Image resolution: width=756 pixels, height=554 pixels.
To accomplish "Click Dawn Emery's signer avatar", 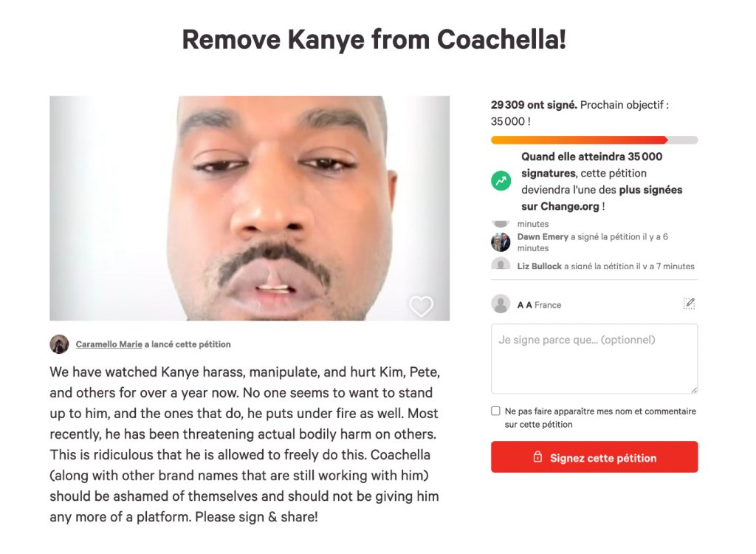I will (x=501, y=242).
